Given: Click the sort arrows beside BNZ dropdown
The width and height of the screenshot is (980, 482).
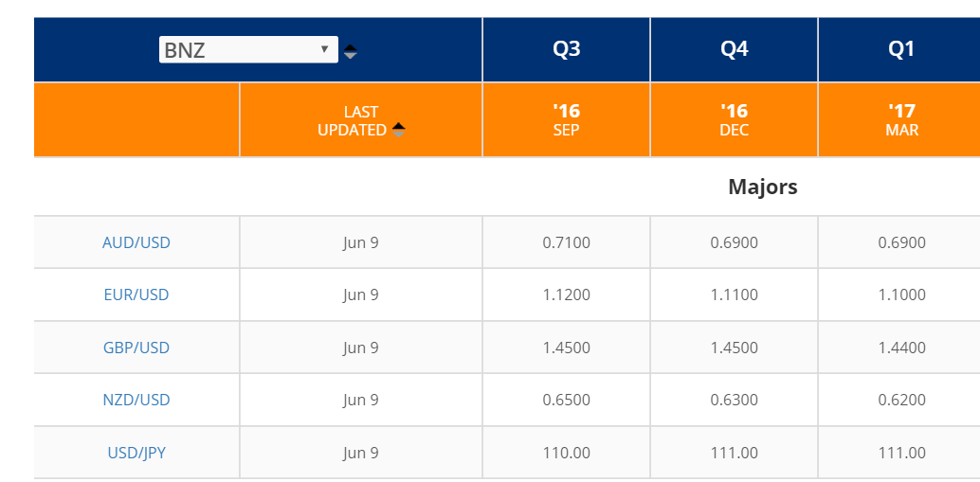Looking at the screenshot, I should point(351,52).
